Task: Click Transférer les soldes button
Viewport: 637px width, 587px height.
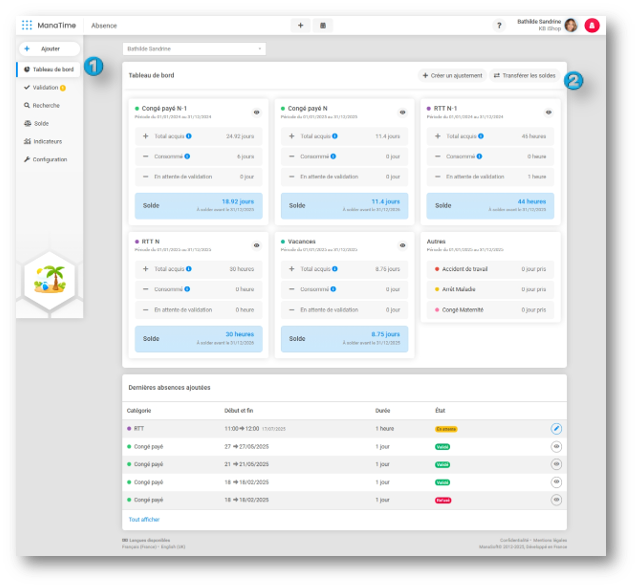Action: click(x=524, y=76)
